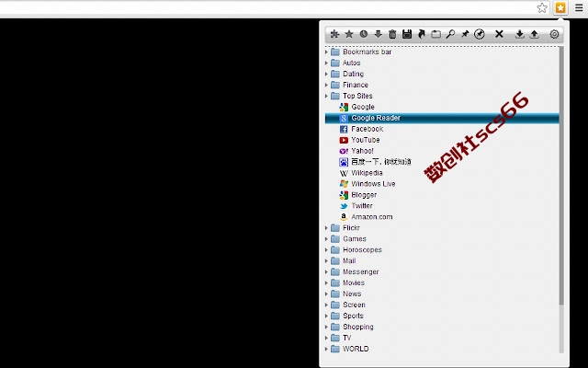Open the extensions puzzle-piece icon in popup toolbar
588x368 pixels.
click(x=334, y=34)
